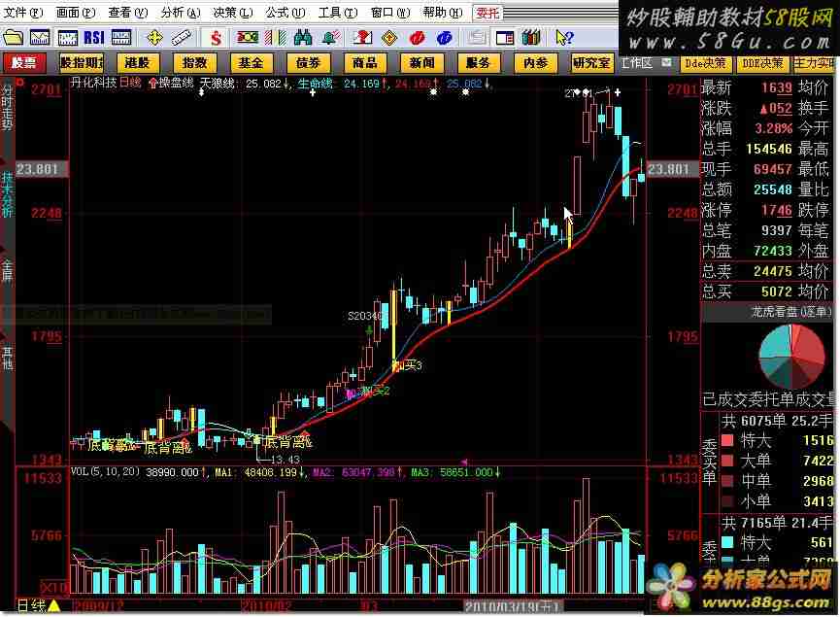
Task: Click the RSI indicator toolbar icon
Action: tap(94, 38)
